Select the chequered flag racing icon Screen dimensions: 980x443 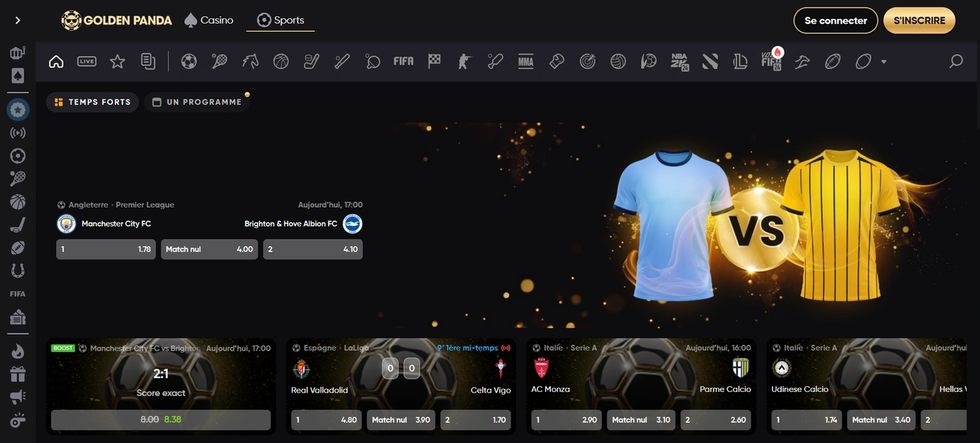point(435,62)
